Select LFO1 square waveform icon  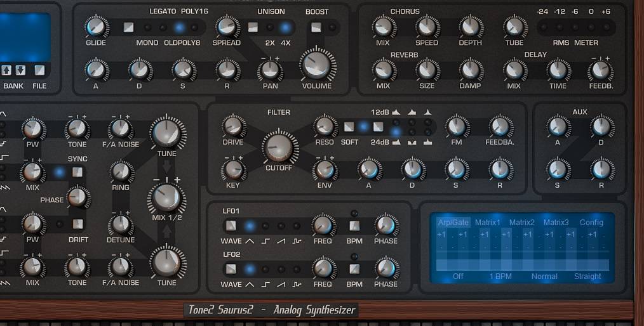coord(265,241)
